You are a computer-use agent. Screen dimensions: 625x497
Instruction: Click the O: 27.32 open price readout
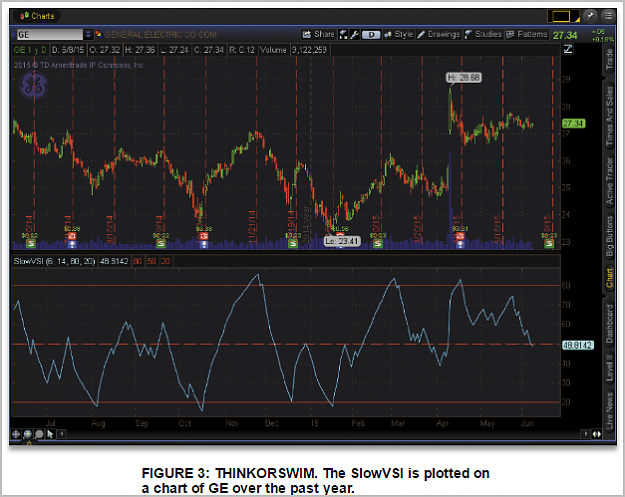point(104,50)
